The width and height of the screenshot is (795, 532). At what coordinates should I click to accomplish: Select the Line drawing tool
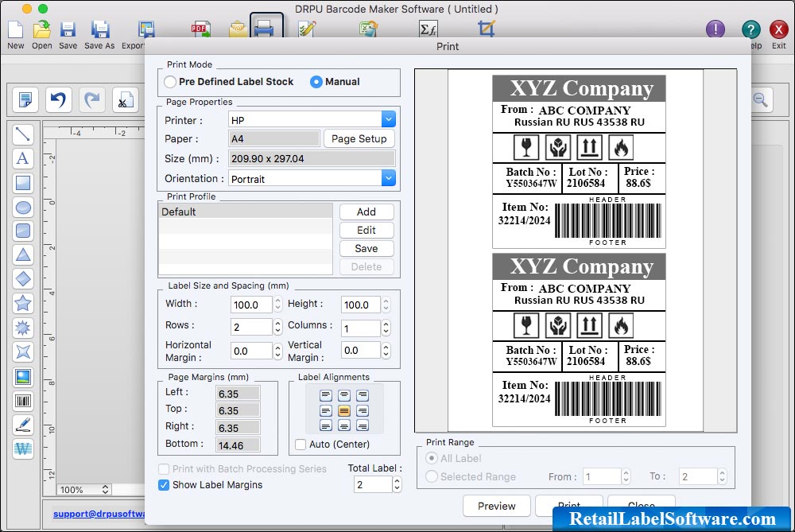(x=23, y=134)
